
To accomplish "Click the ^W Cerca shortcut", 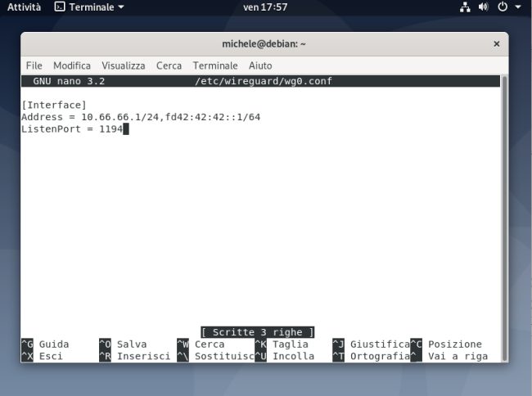I will [x=201, y=344].
